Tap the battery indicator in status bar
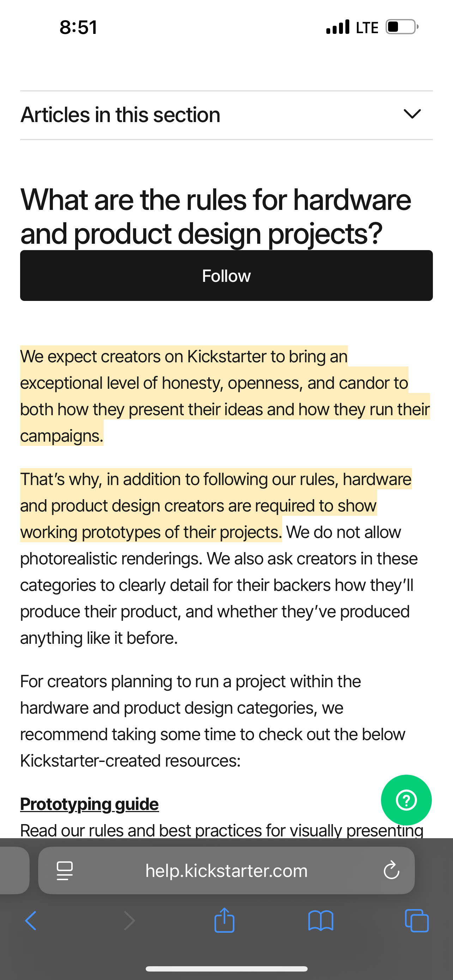 tap(401, 27)
